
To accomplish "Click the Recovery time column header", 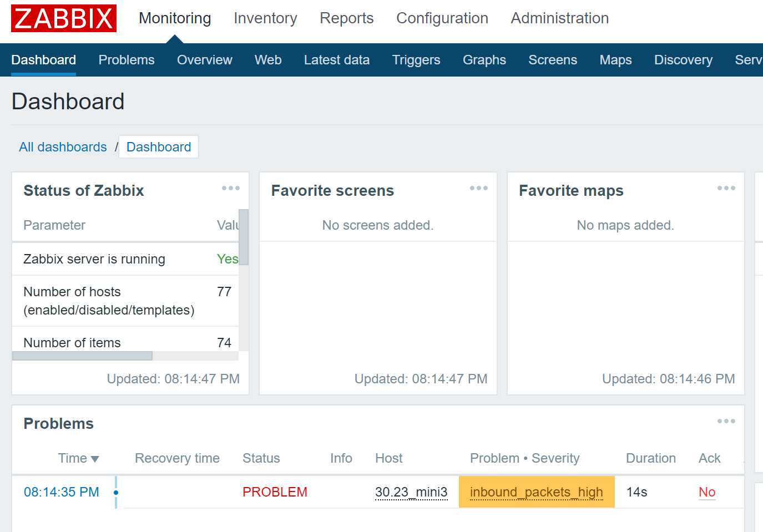I will point(177,458).
